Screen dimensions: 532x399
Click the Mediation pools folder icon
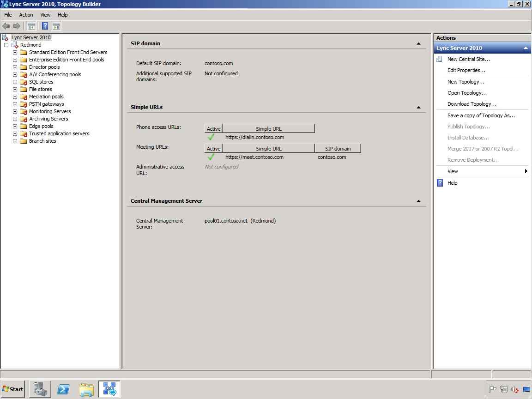pos(24,97)
